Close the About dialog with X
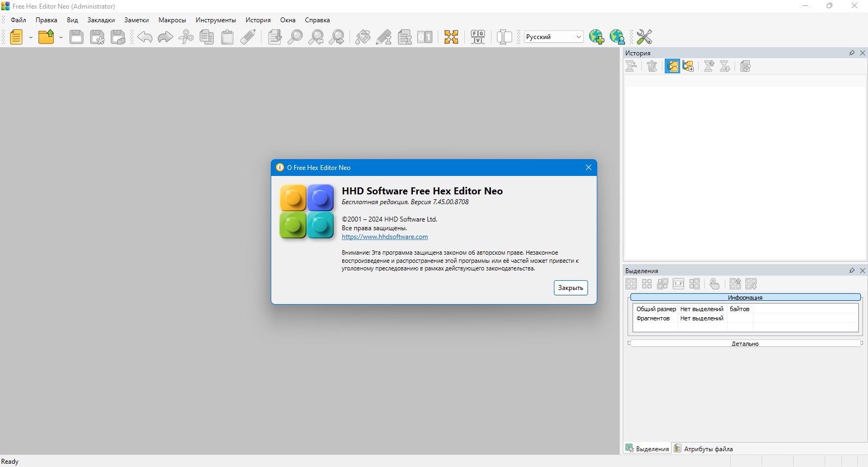 (x=589, y=167)
